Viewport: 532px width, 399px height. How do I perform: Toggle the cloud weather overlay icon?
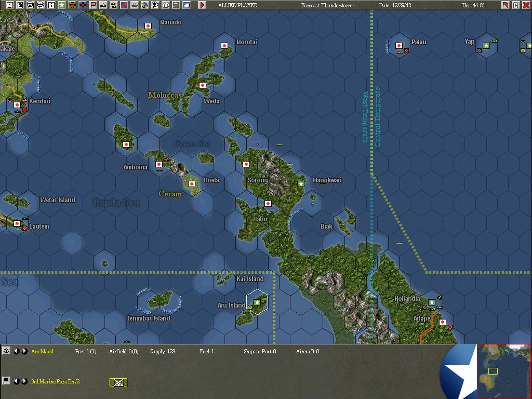click(187, 5)
